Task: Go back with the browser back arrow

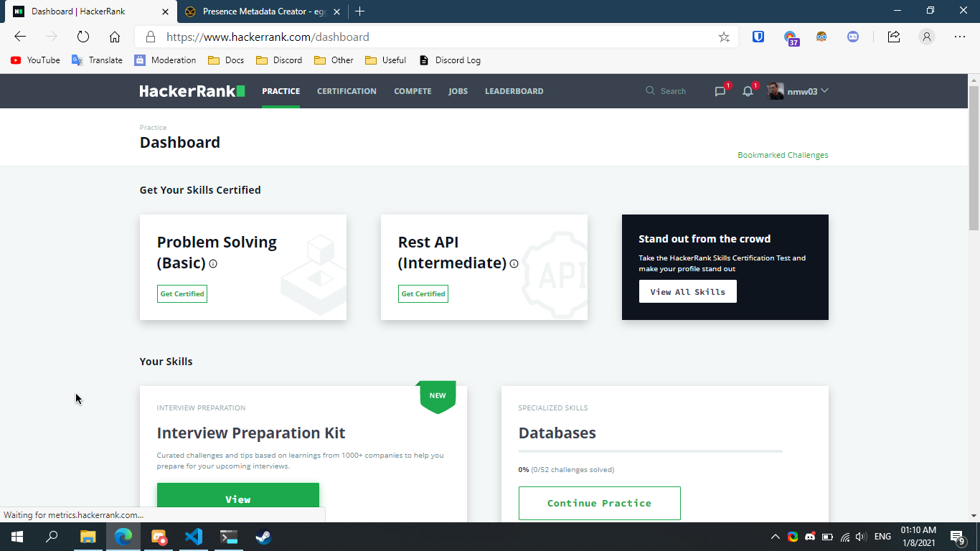Action: tap(20, 37)
